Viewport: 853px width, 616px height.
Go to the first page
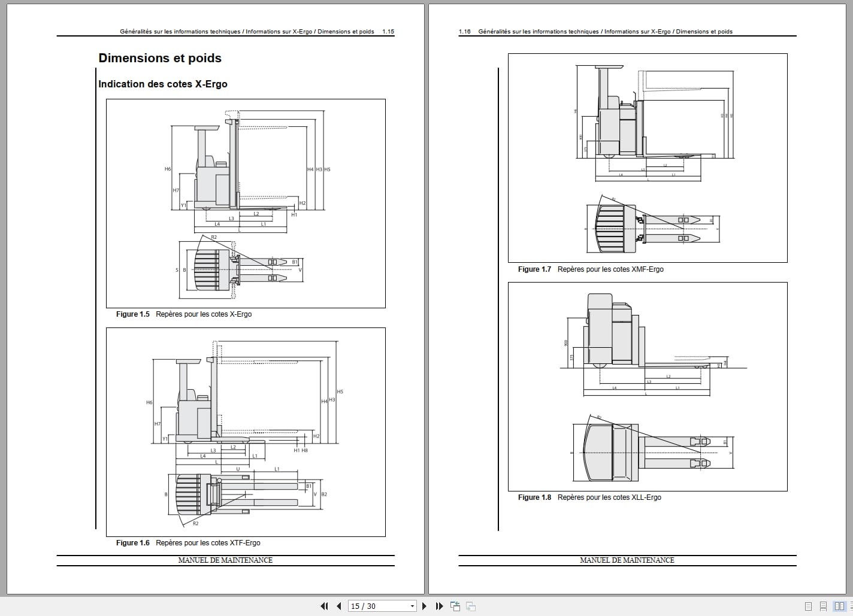pos(324,606)
